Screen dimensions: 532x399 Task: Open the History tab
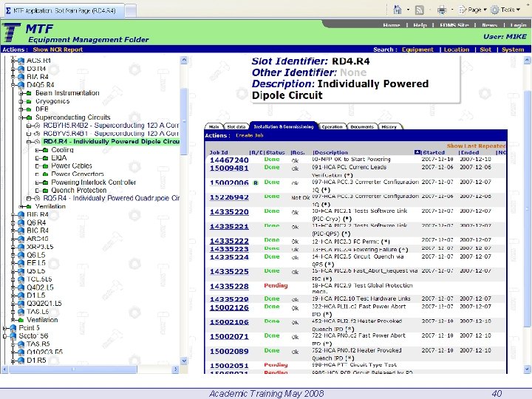click(389, 126)
